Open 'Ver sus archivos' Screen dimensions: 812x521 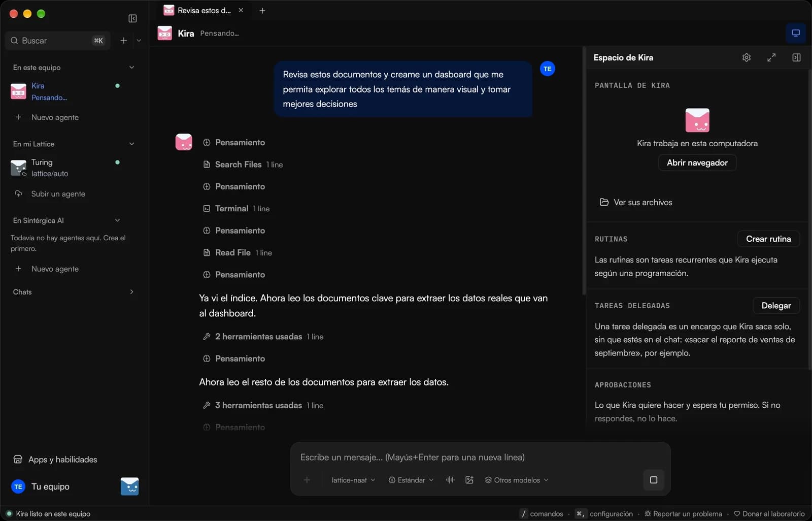tap(636, 202)
